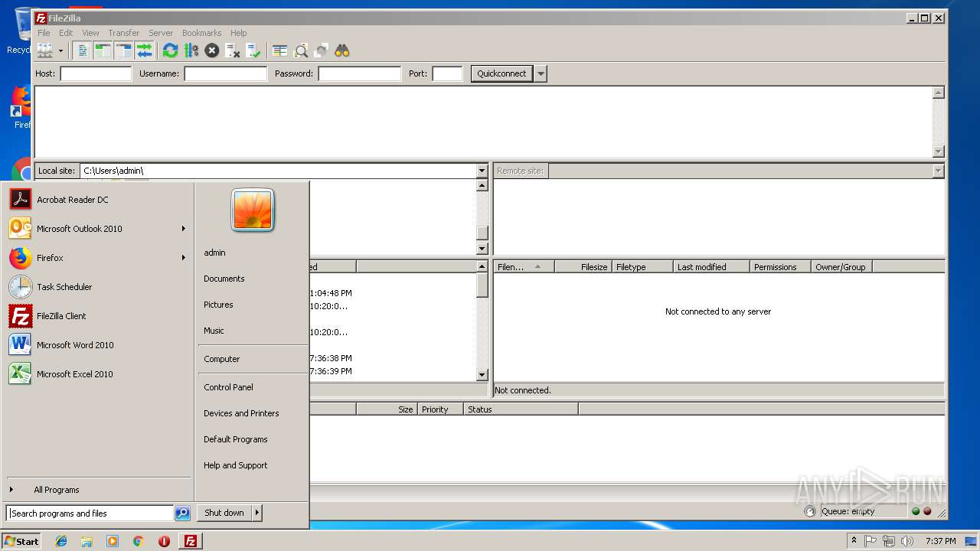Screen dimensions: 980x551
Task: Open the View menu
Action: (90, 33)
